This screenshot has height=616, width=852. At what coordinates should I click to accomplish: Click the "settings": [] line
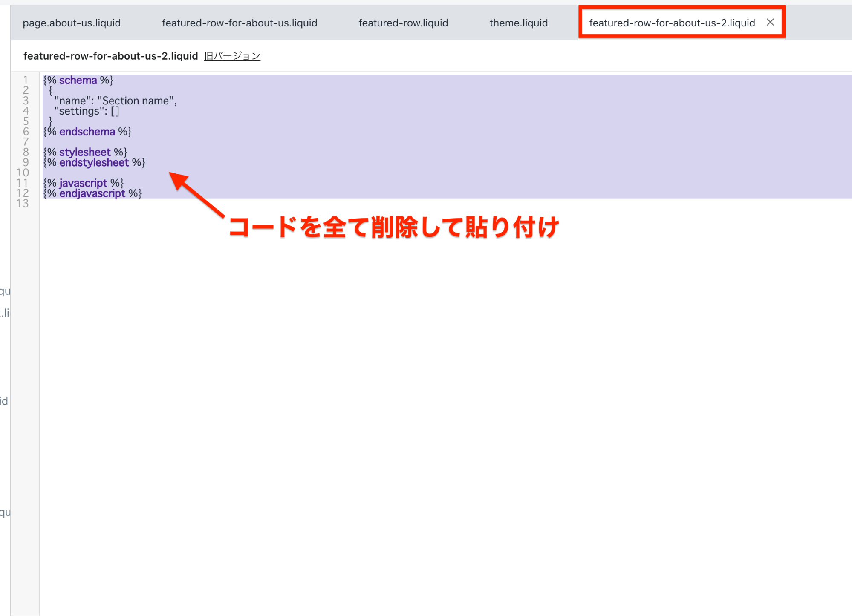[87, 112]
